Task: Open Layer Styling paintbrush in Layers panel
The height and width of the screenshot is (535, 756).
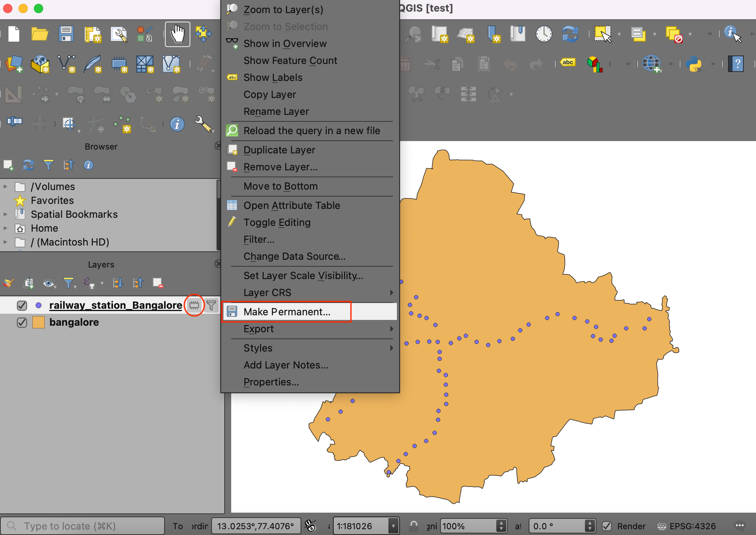Action: 8,283
